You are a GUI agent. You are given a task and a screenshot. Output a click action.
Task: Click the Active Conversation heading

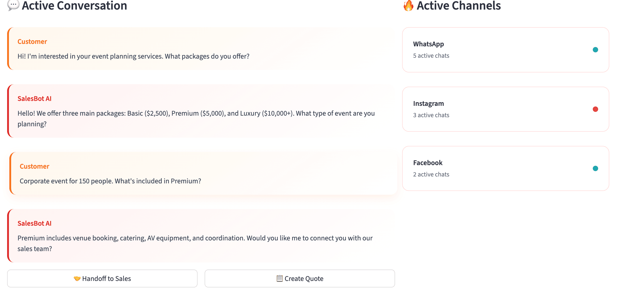click(74, 6)
